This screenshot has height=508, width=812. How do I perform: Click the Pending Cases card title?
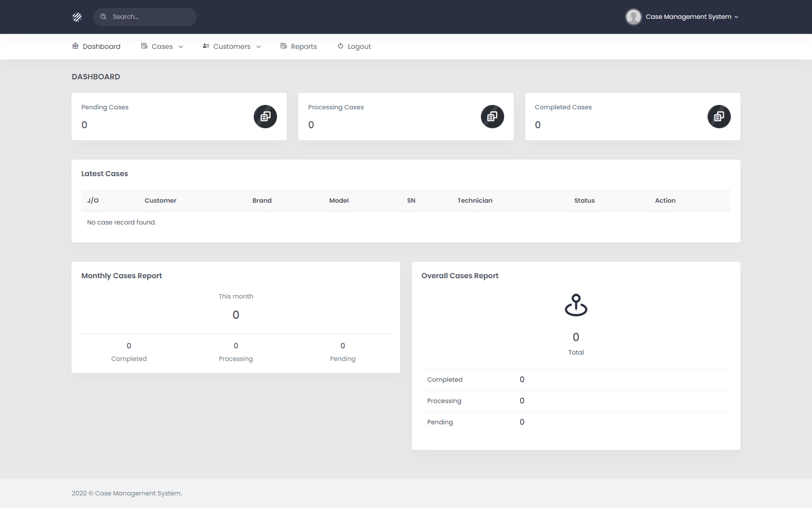click(x=105, y=107)
